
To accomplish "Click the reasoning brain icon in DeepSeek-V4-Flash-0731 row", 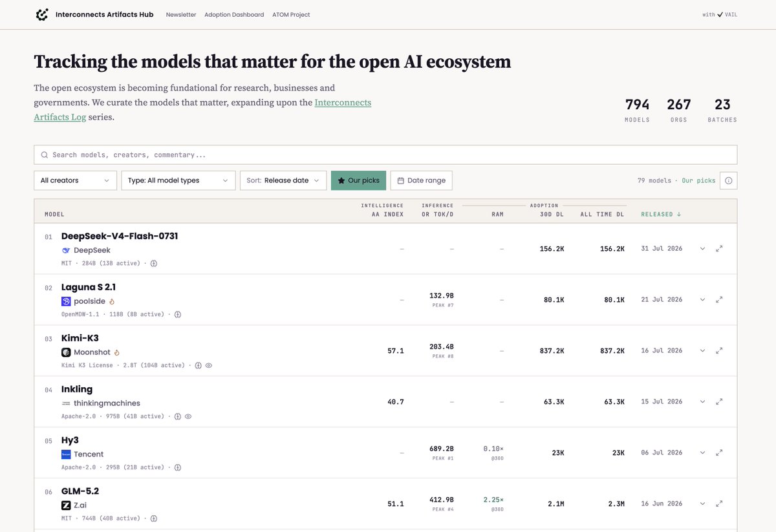I will [x=155, y=263].
